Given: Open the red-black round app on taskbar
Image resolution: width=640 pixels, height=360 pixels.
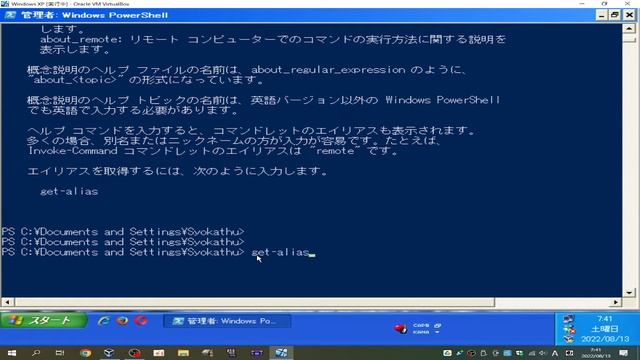Looking at the screenshot, I should coord(134,353).
